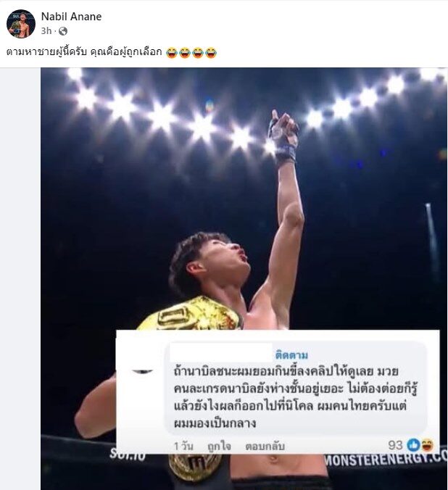Image resolution: width=448 pixels, height=490 pixels.
Task: Click the first laughing emoji in caption
Action: pyautogui.click(x=171, y=52)
